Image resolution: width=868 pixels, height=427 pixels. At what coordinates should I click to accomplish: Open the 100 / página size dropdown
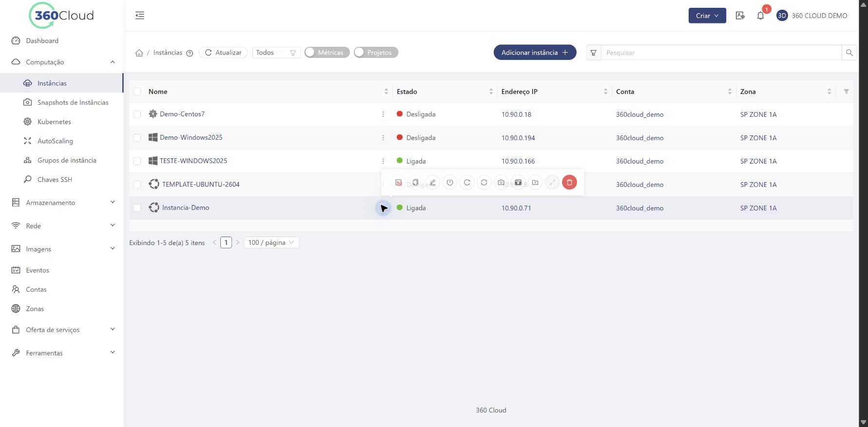pyautogui.click(x=271, y=242)
